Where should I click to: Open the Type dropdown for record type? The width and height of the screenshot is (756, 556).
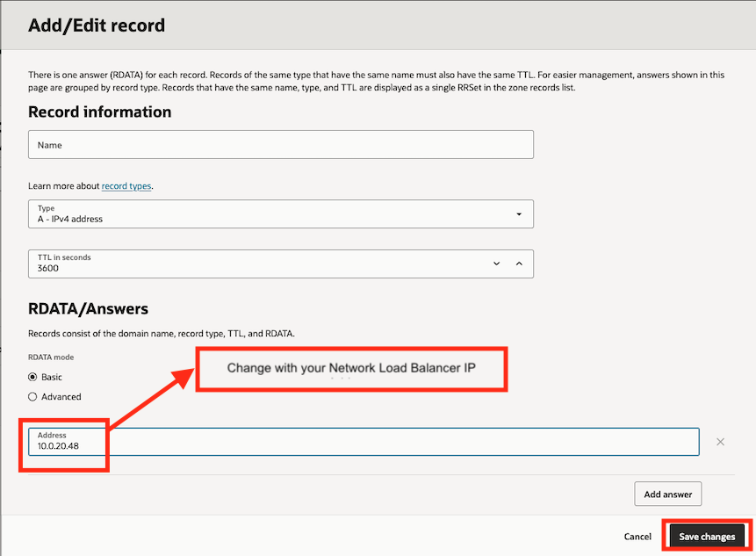pos(281,214)
